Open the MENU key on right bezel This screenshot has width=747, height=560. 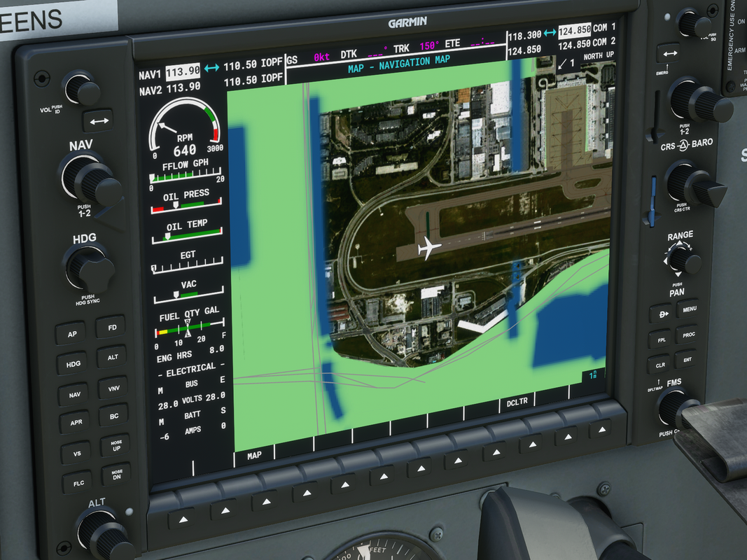pos(689,309)
